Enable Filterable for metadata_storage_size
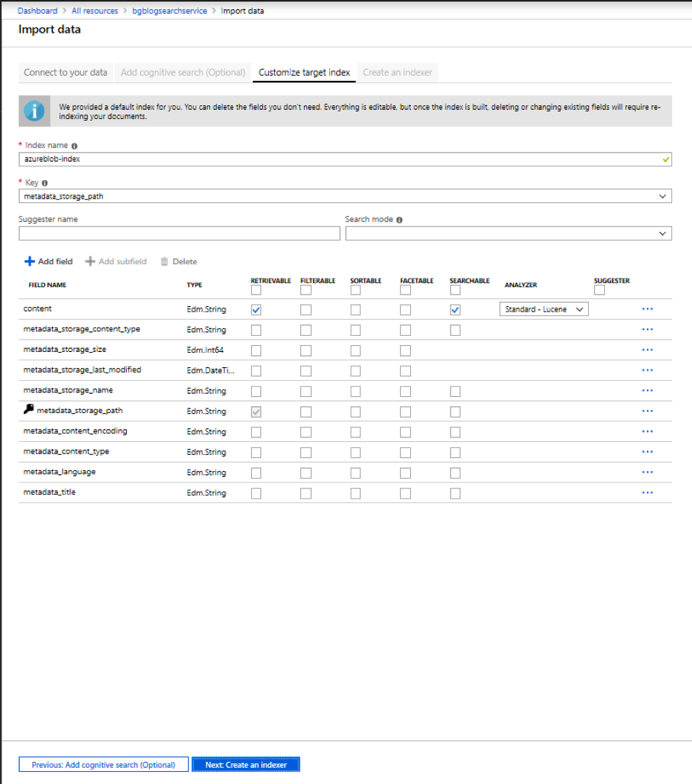692x784 pixels. click(x=305, y=350)
